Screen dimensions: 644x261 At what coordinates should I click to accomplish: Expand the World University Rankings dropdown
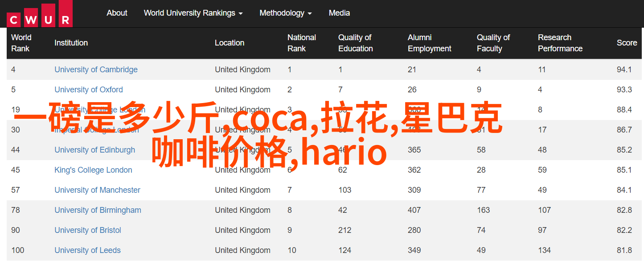[x=193, y=13]
